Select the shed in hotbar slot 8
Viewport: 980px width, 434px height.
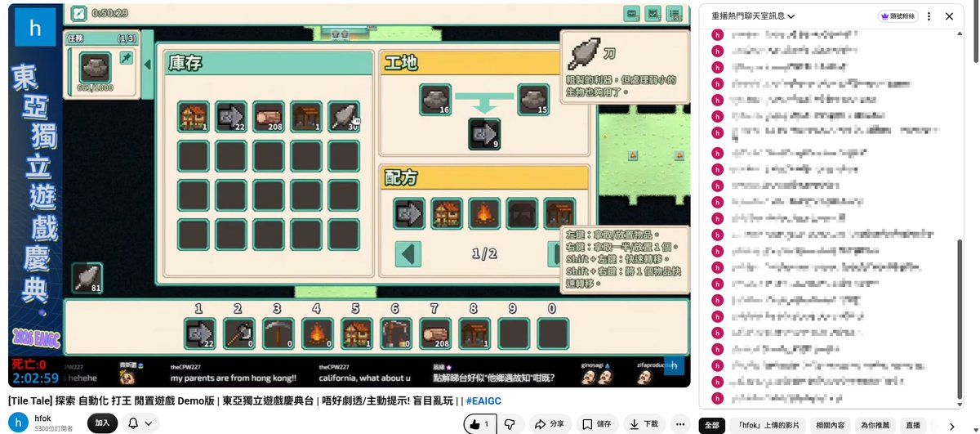[x=474, y=333]
